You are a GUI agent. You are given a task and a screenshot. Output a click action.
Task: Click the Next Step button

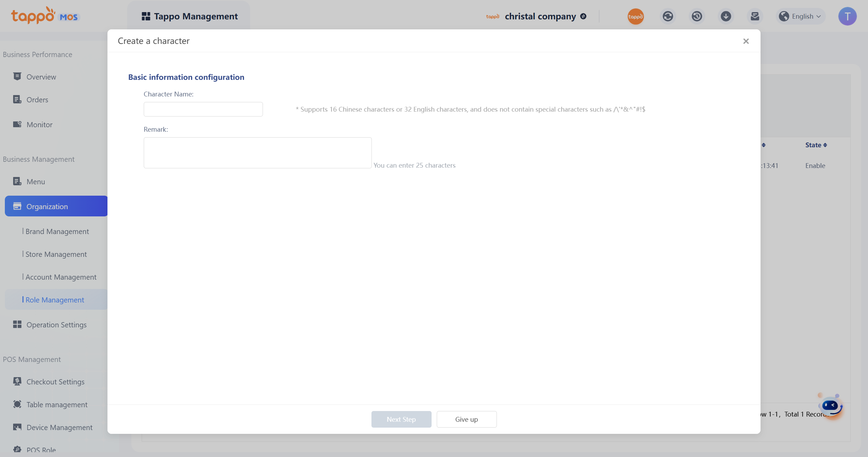[401, 419]
